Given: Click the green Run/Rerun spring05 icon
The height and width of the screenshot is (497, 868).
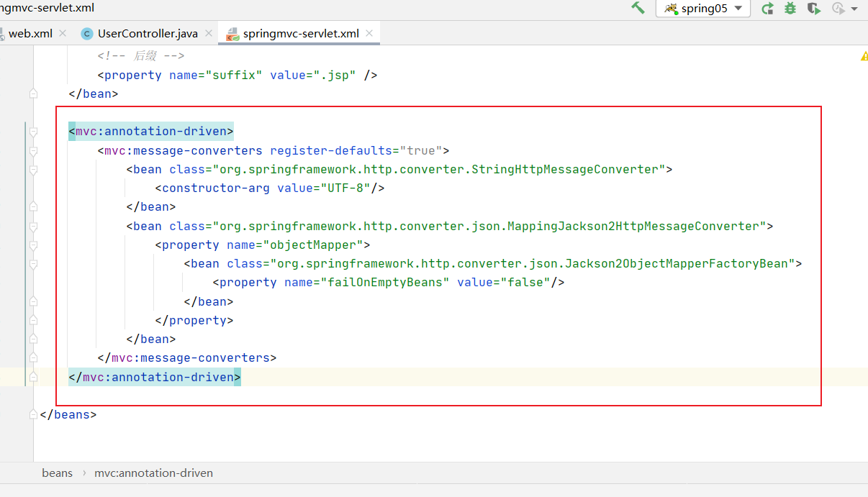Looking at the screenshot, I should 768,9.
